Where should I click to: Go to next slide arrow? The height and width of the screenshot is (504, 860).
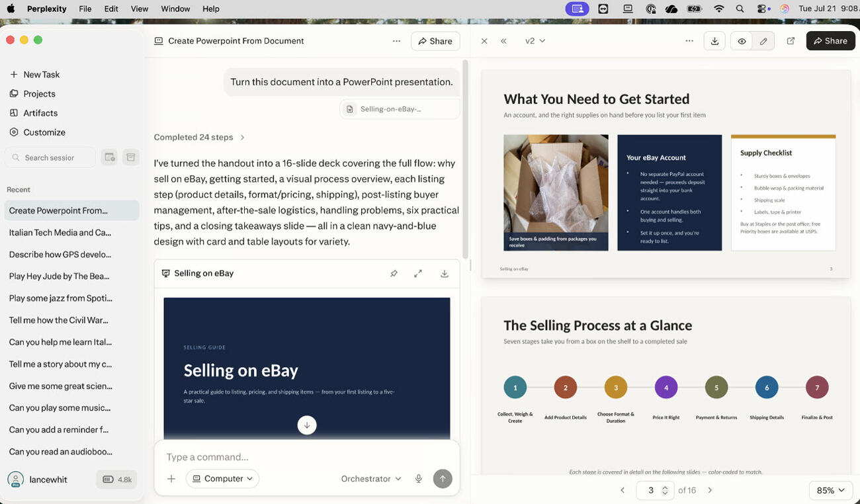tap(710, 490)
